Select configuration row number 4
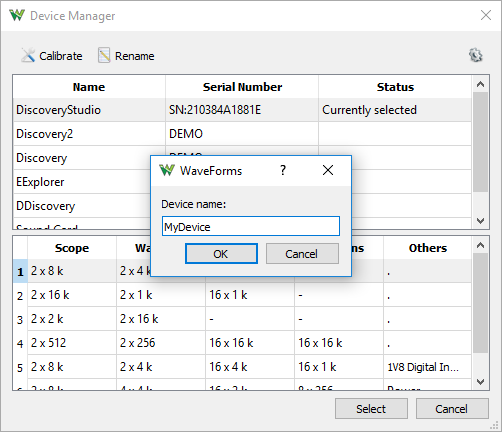502x432 pixels. click(x=20, y=343)
